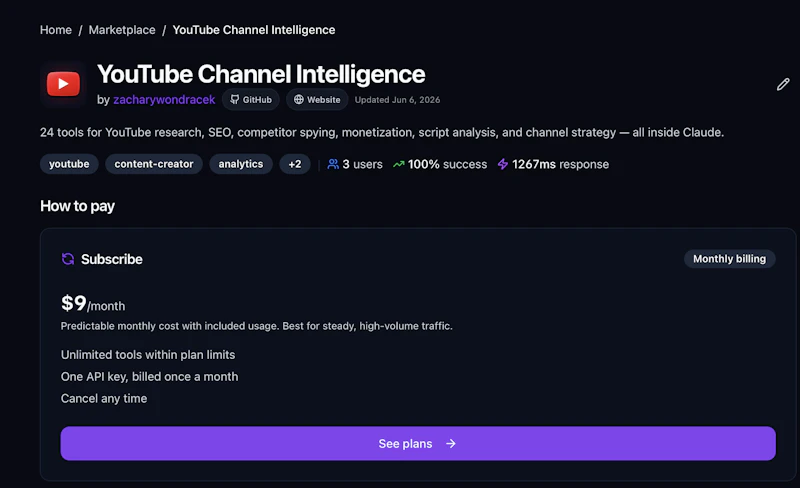Click the See plans button
800x488 pixels.
418,444
